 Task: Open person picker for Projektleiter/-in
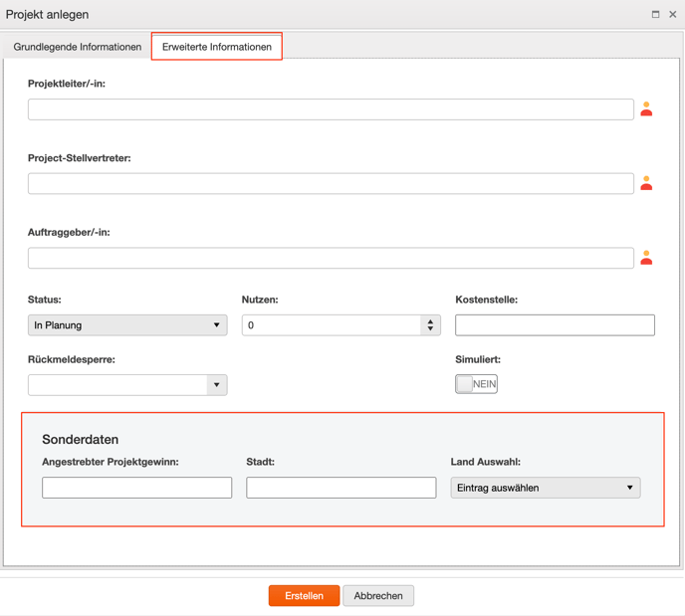coord(646,109)
